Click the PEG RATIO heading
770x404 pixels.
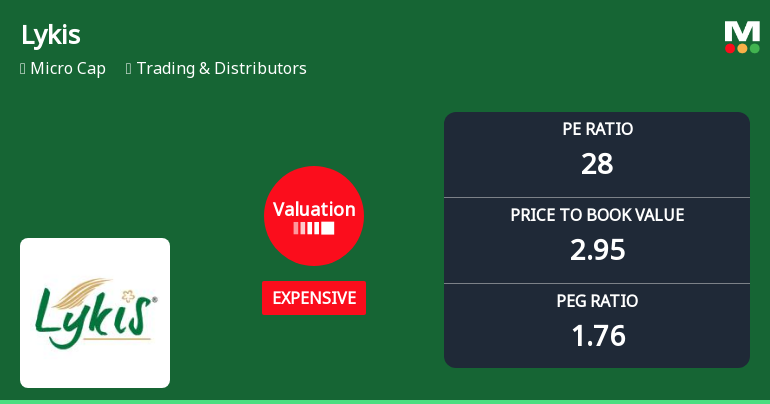pyautogui.click(x=597, y=301)
